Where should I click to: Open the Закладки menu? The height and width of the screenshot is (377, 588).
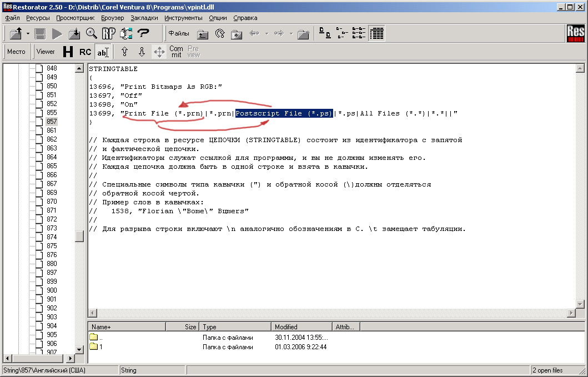click(x=144, y=18)
